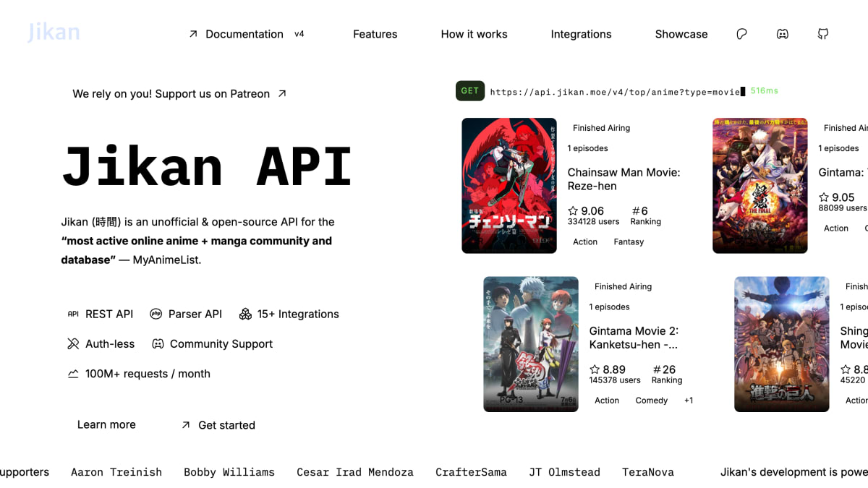Click the 100M+ requests chart icon
The height and width of the screenshot is (488, 868).
click(x=73, y=374)
